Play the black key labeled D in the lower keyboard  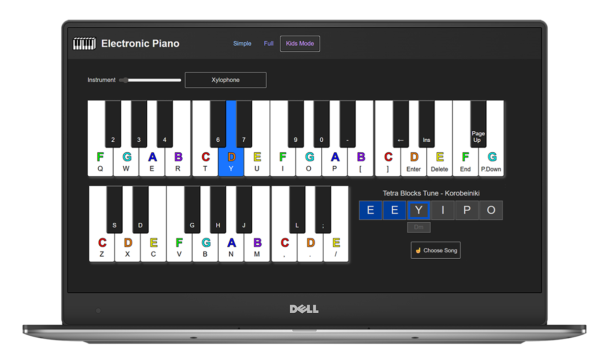point(141,209)
